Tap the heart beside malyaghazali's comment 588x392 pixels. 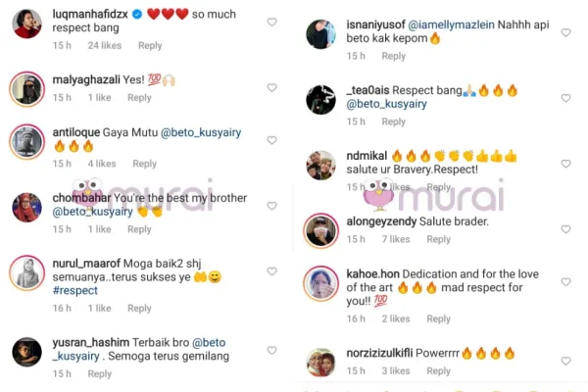click(271, 87)
